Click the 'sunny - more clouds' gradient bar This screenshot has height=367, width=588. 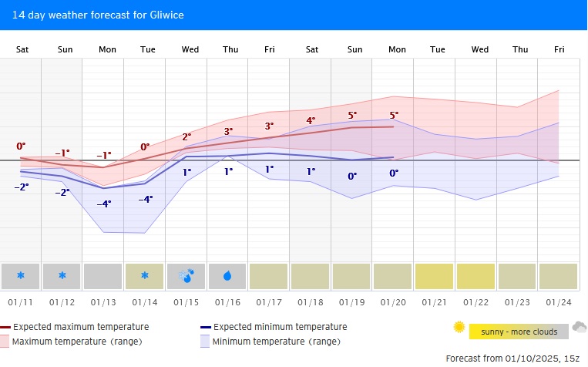tap(519, 332)
